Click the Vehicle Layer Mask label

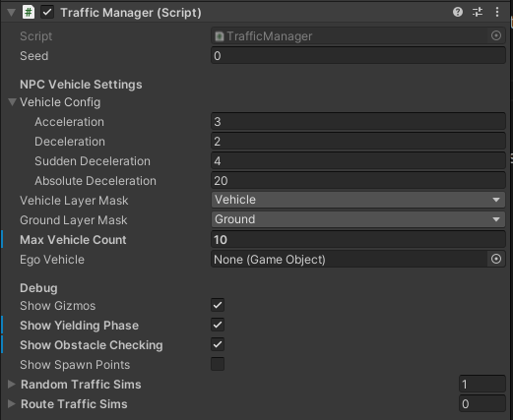click(x=74, y=201)
